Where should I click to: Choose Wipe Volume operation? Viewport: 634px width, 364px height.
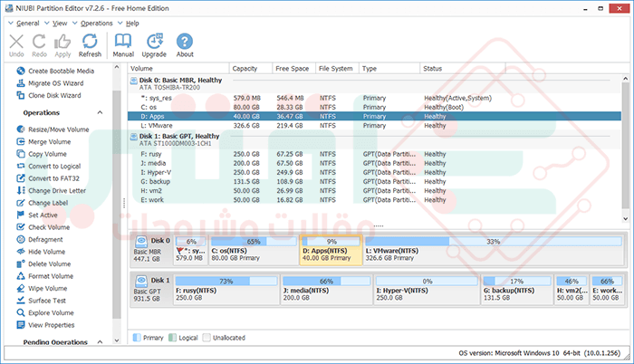[x=42, y=288]
